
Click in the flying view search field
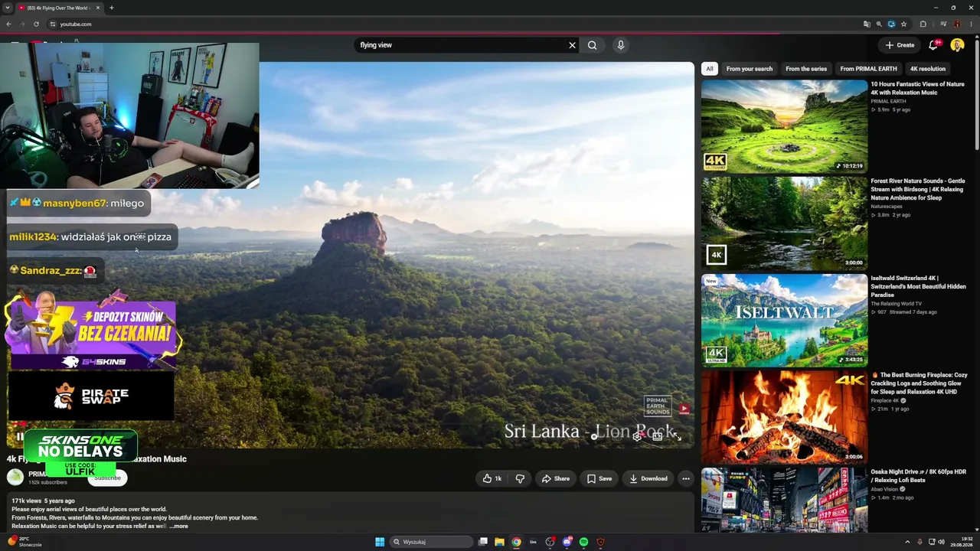(x=461, y=45)
